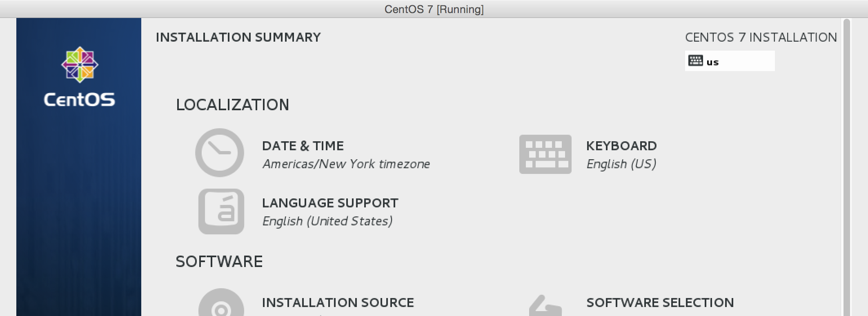This screenshot has height=316, width=868.
Task: Switch the us keyboard layout indicator
Action: tap(730, 61)
